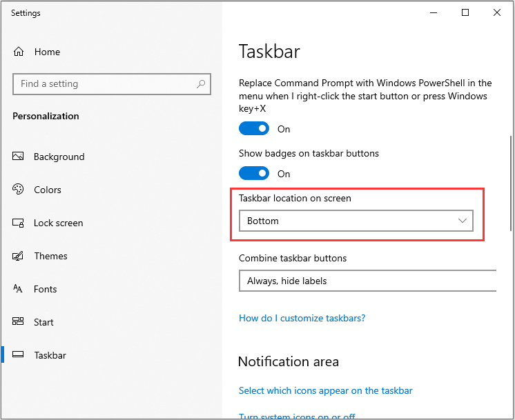515x420 pixels.
Task: Disable Show badges on taskbar buttons
Action: [x=254, y=174]
